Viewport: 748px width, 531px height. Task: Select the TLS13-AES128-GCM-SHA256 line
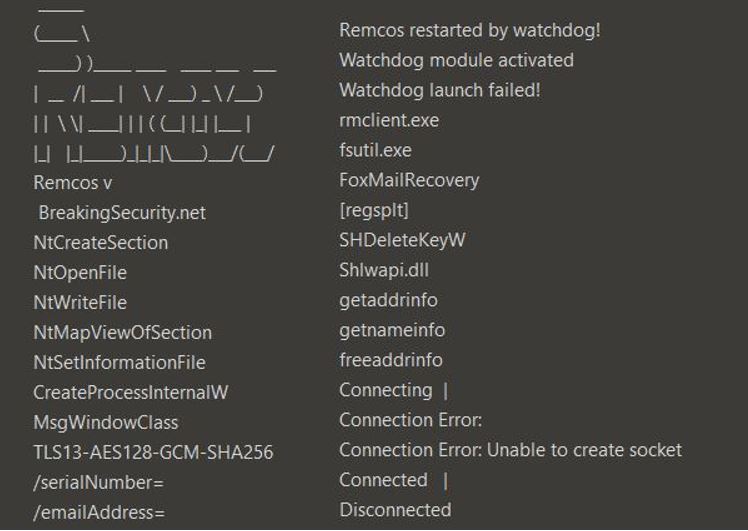click(x=153, y=453)
